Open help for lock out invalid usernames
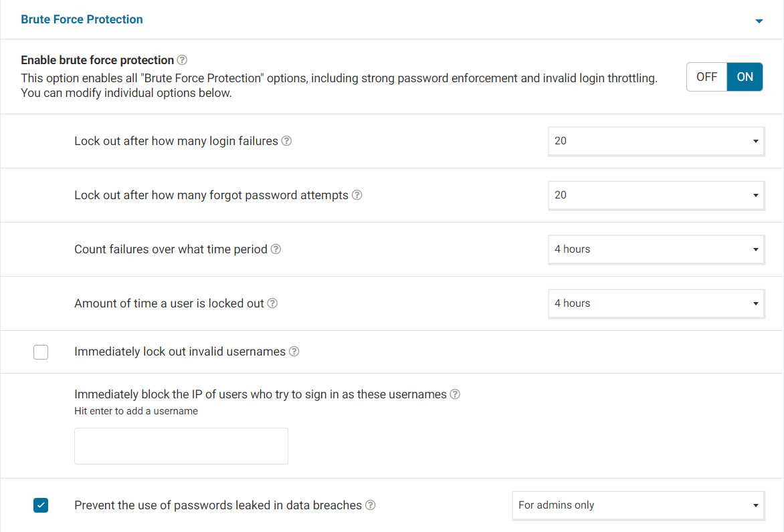 294,352
